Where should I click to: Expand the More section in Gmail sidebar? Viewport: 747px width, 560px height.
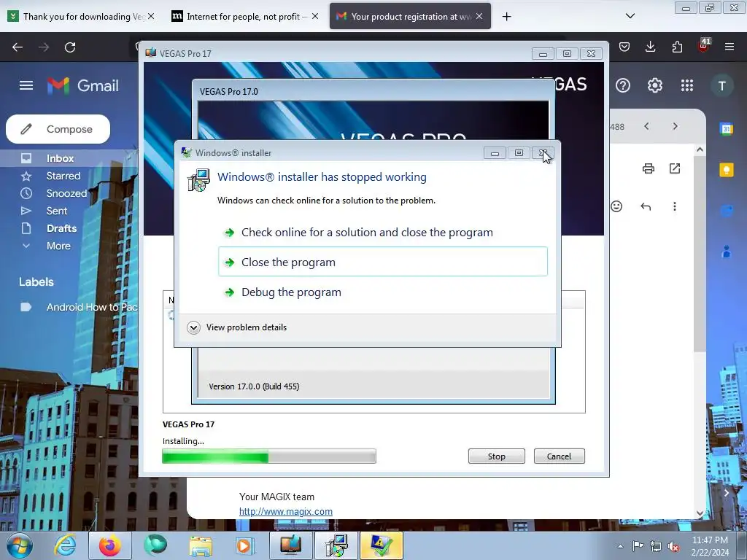tap(58, 246)
